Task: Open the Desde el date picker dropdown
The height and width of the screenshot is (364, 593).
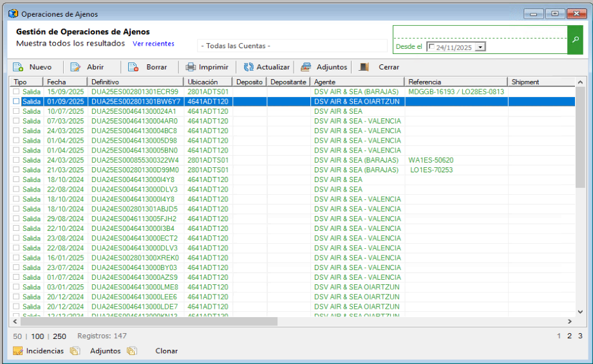Action: pyautogui.click(x=480, y=47)
